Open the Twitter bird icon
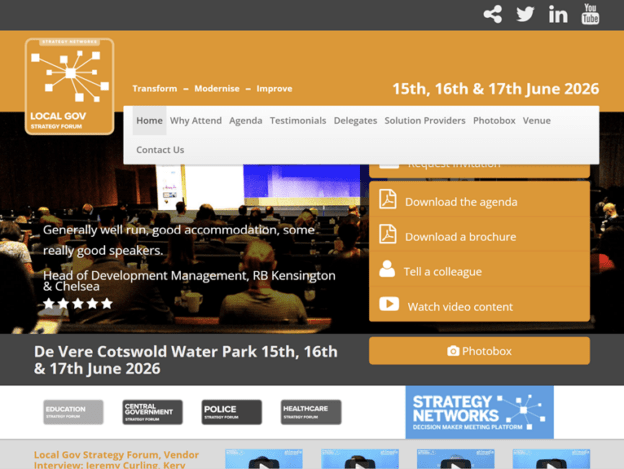624x469 pixels. pyautogui.click(x=525, y=14)
